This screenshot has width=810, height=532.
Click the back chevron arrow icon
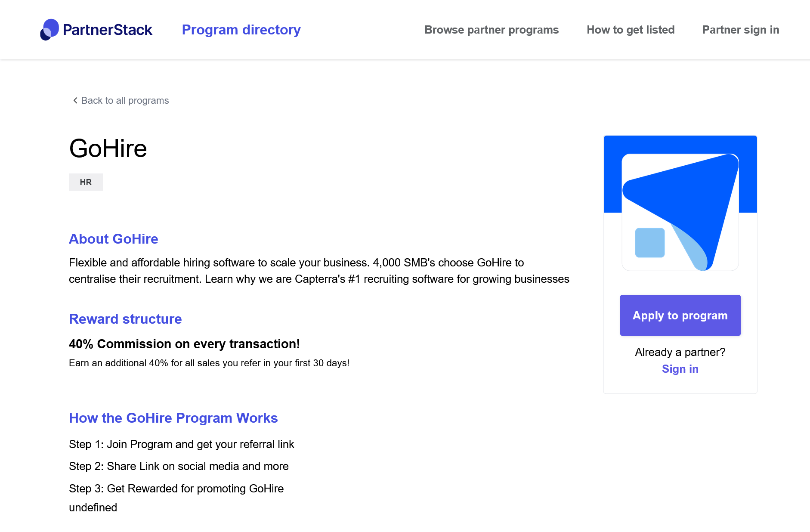75,100
